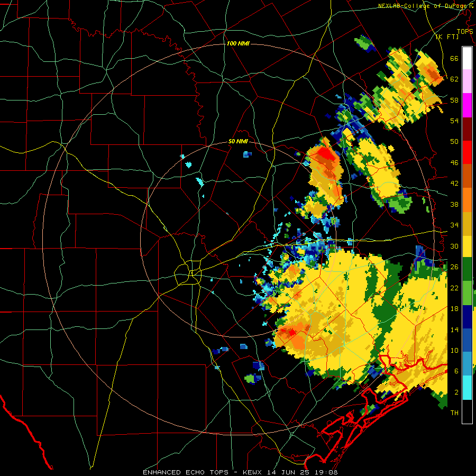Screen dimensions: 476x476
Task: Click the 18 scale value
Action: click(454, 309)
